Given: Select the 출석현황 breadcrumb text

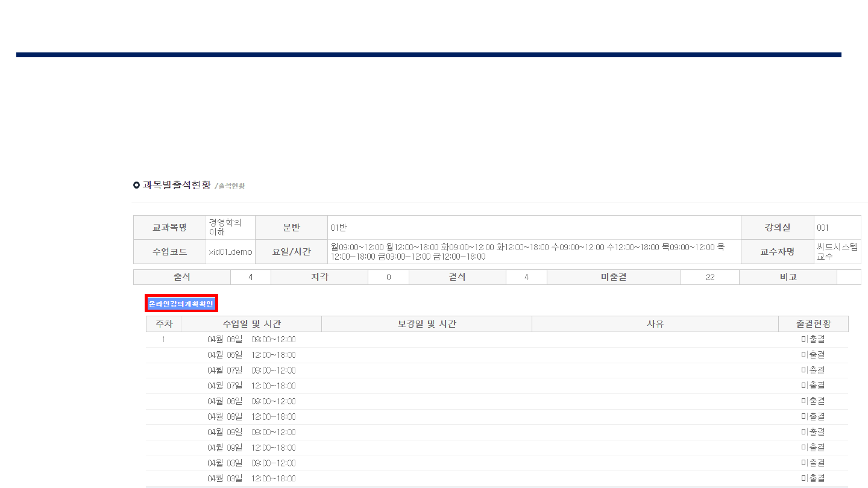Looking at the screenshot, I should pyautogui.click(x=231, y=186).
